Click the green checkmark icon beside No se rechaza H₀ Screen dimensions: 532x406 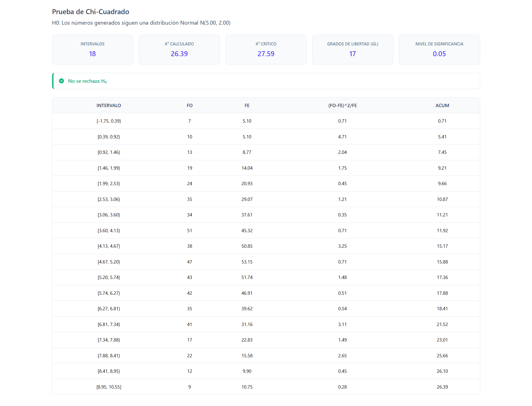point(62,81)
